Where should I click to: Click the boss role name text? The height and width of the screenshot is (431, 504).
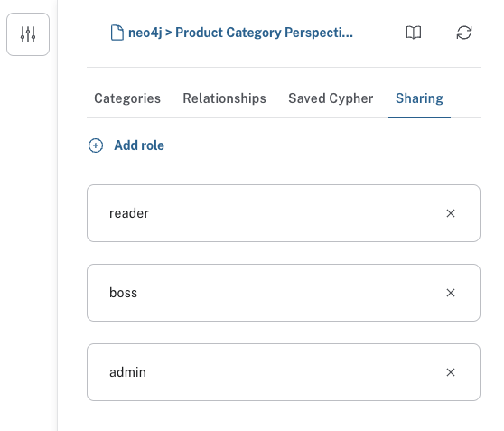123,293
